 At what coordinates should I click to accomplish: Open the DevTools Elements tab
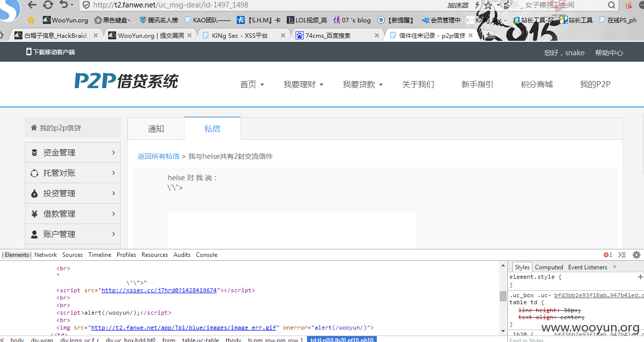click(x=17, y=255)
